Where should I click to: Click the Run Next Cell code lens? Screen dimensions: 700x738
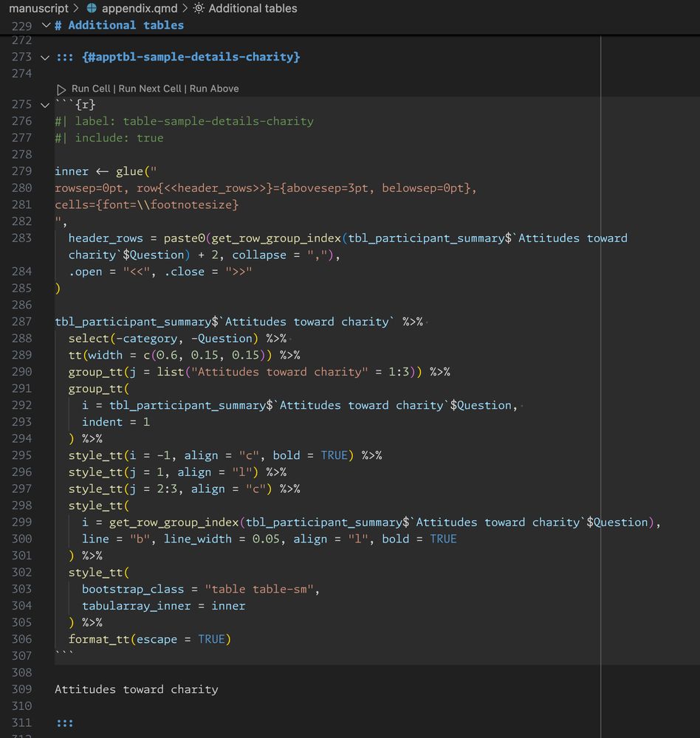150,89
